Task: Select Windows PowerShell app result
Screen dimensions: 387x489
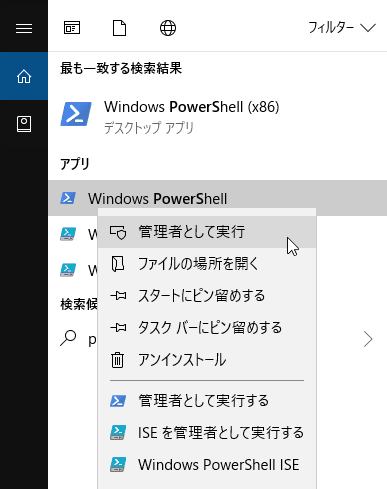Action: pos(217,198)
